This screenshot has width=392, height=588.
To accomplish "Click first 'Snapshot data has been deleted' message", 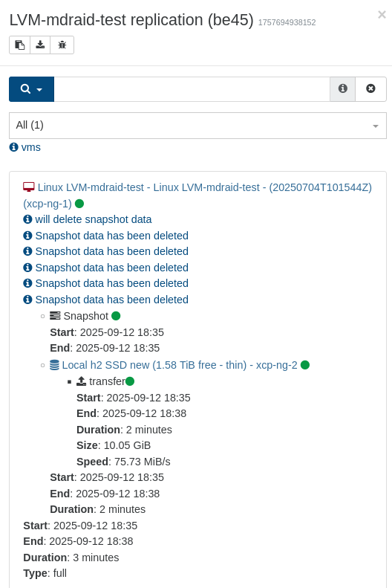I will pos(111,236).
